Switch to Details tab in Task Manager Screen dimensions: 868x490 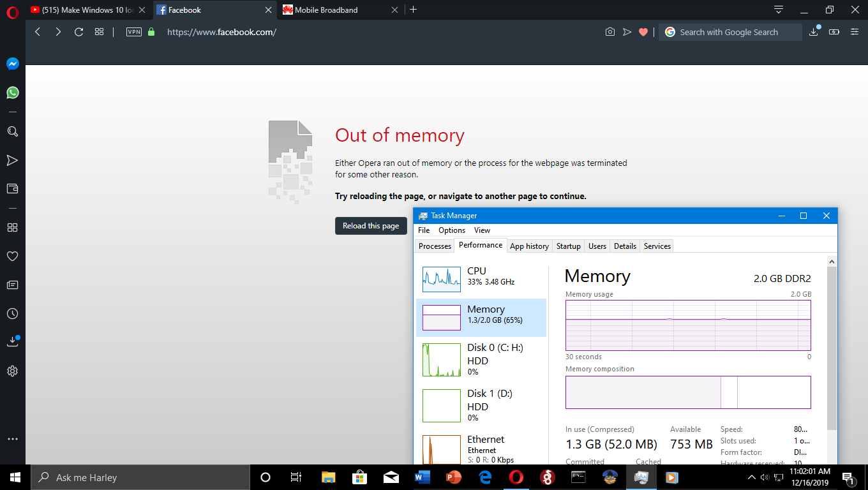coord(625,246)
